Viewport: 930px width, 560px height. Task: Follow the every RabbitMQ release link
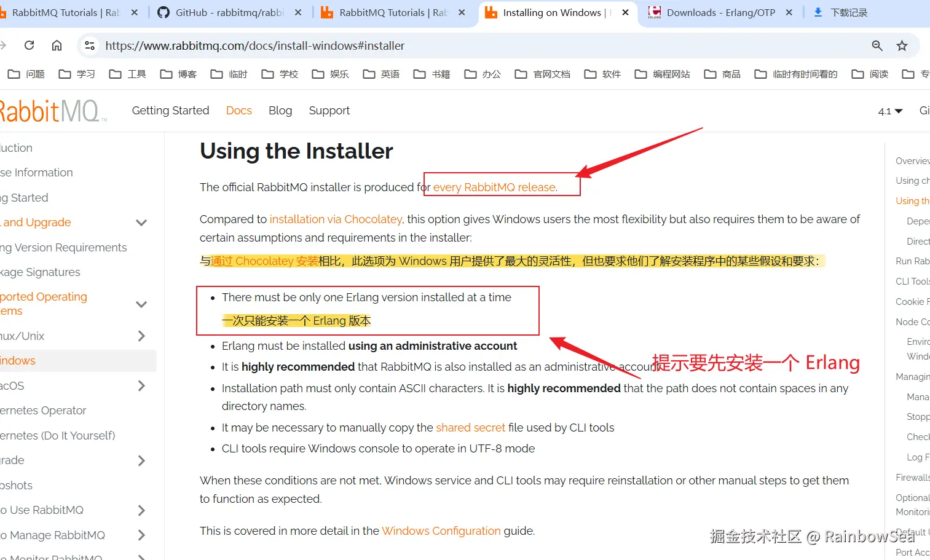tap(494, 187)
